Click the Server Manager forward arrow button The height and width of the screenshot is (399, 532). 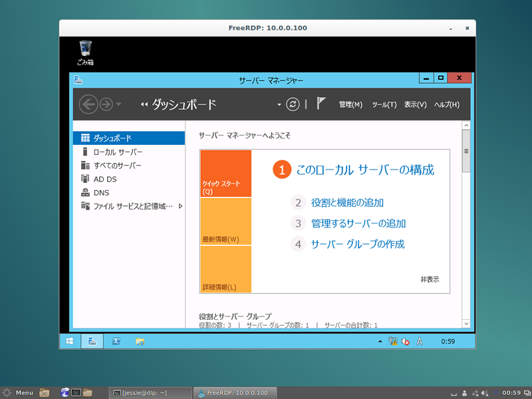[106, 104]
